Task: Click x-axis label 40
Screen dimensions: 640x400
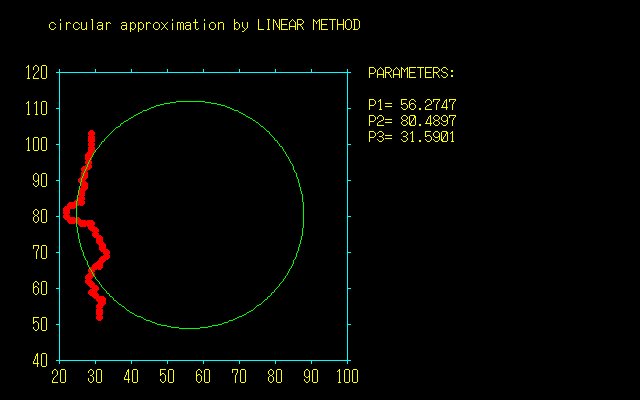Action: coord(131,376)
